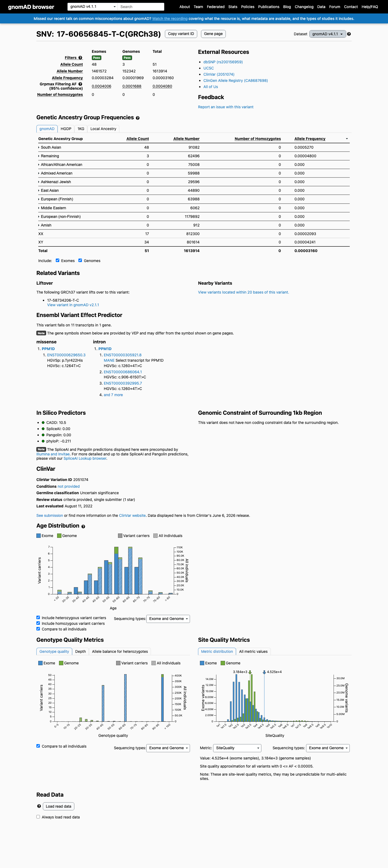Click Copy variant ID button
Image resolution: width=388 pixels, height=868 pixels.
tap(181, 34)
